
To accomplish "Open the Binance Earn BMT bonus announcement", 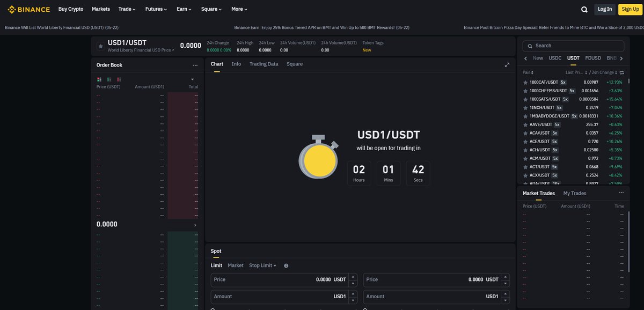I will click(322, 27).
